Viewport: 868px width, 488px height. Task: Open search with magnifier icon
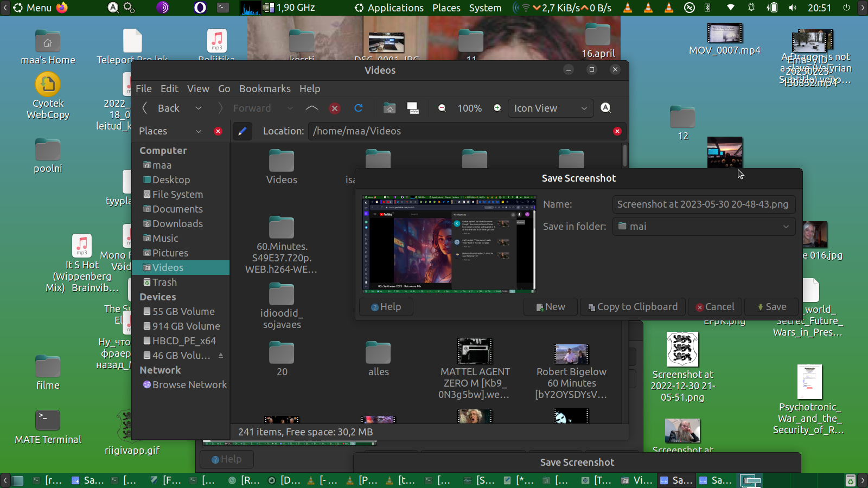pyautogui.click(x=606, y=108)
